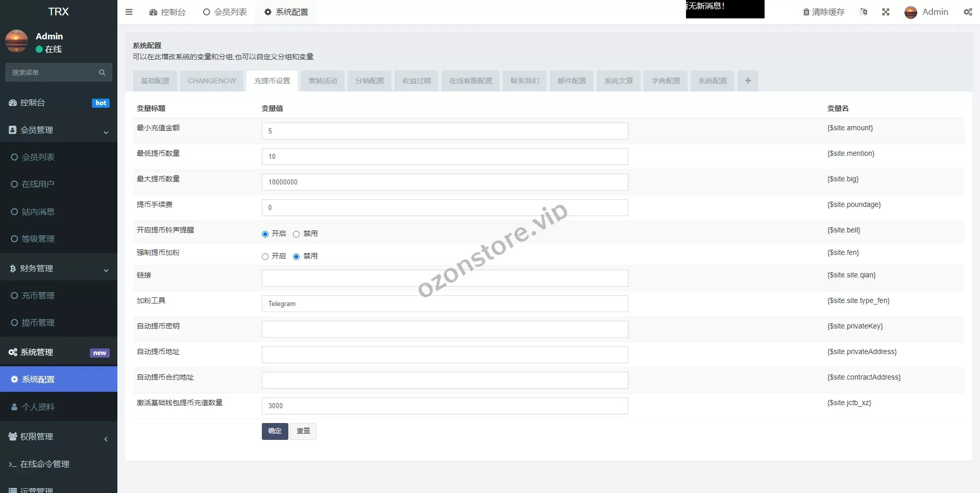Image resolution: width=980 pixels, height=493 pixels.
Task: Open 提币管理 in the sidebar
Action: [x=38, y=323]
